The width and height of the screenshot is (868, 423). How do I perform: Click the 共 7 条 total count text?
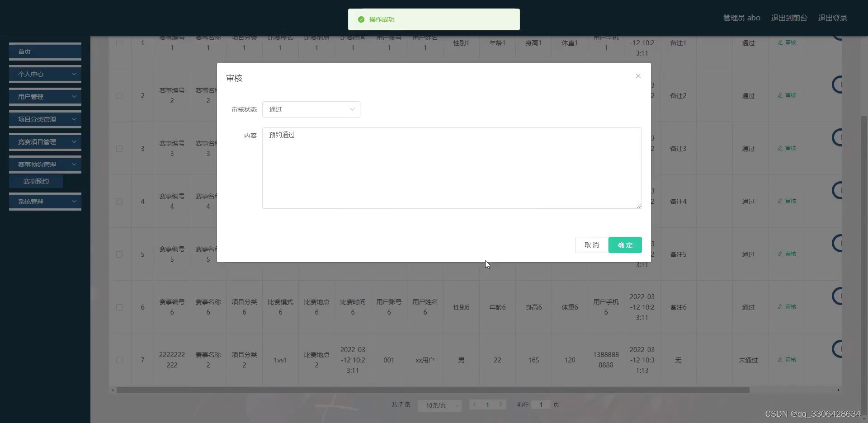pyautogui.click(x=401, y=404)
